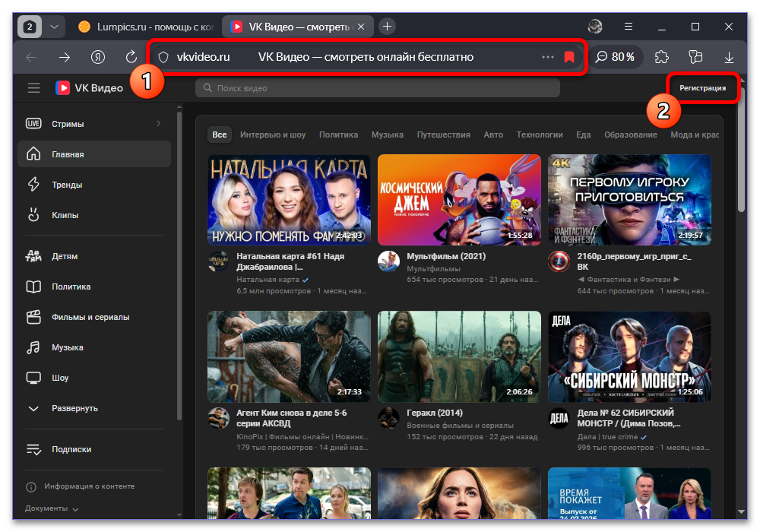Open the Натальная карта #61 title
Screen dimensions: 760x532
point(290,261)
